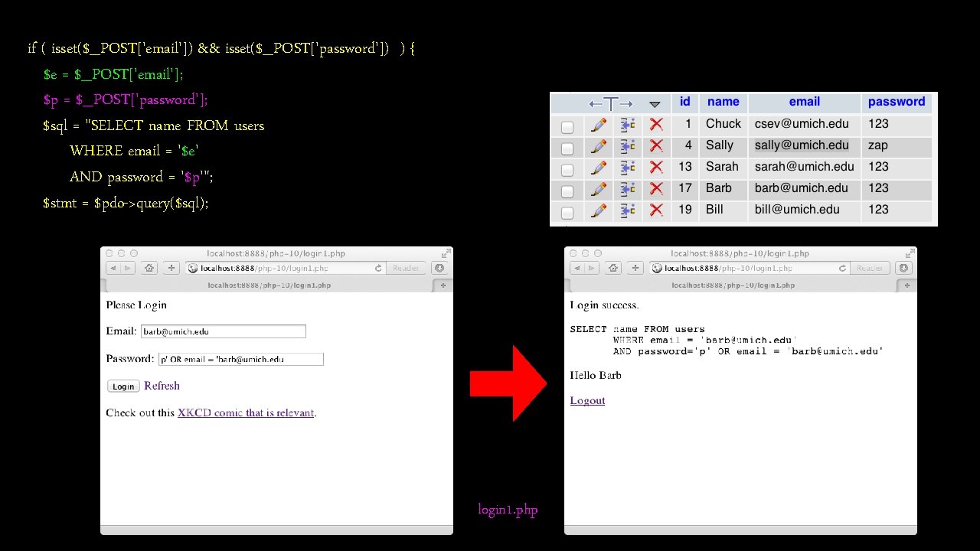The height and width of the screenshot is (551, 980).
Task: Open the XKCD comic that is relevant link
Action: (x=246, y=412)
